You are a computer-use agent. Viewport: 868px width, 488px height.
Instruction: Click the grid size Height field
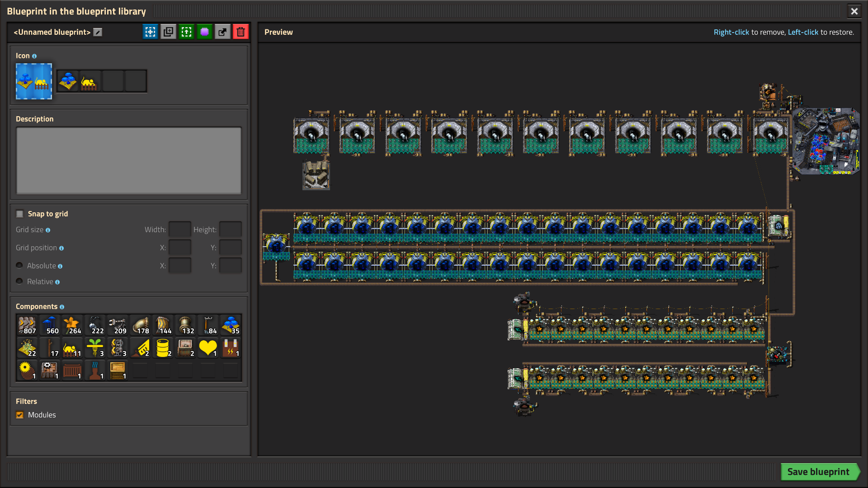pos(231,230)
